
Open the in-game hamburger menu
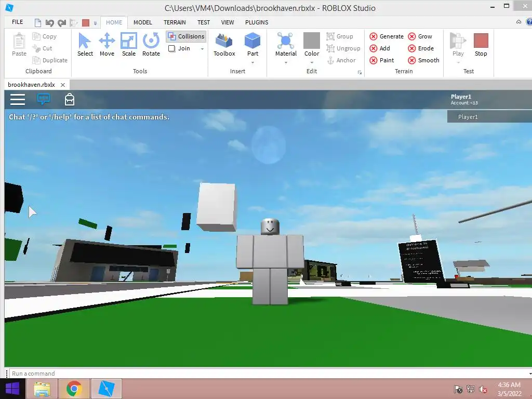pos(18,99)
